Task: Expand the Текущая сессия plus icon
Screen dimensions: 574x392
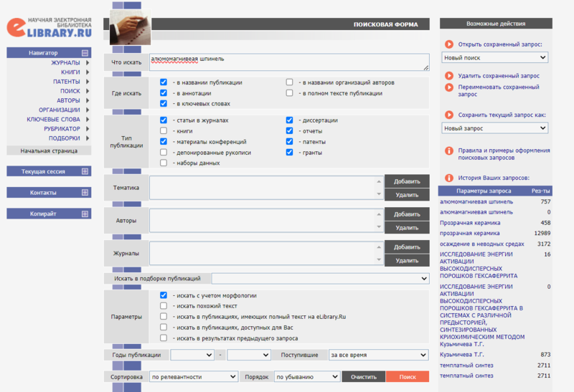Action: click(85, 171)
